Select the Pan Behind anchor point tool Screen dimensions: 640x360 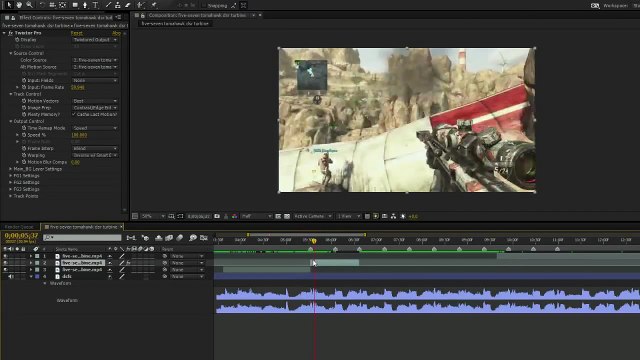(62, 5)
